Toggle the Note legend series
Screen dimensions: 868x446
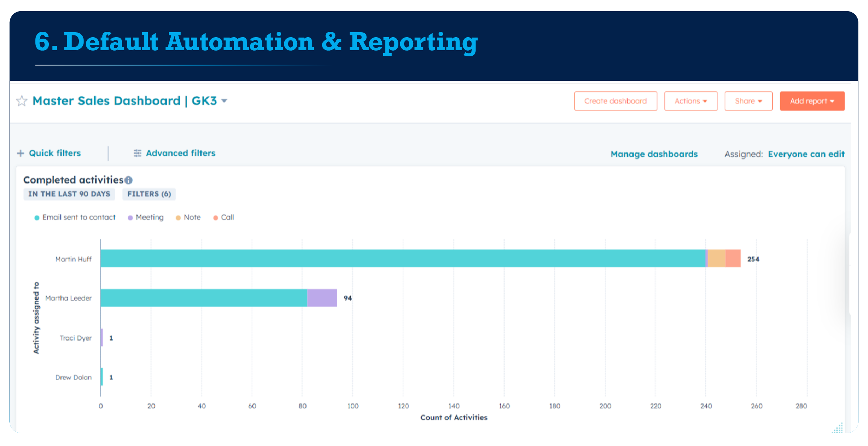[188, 217]
